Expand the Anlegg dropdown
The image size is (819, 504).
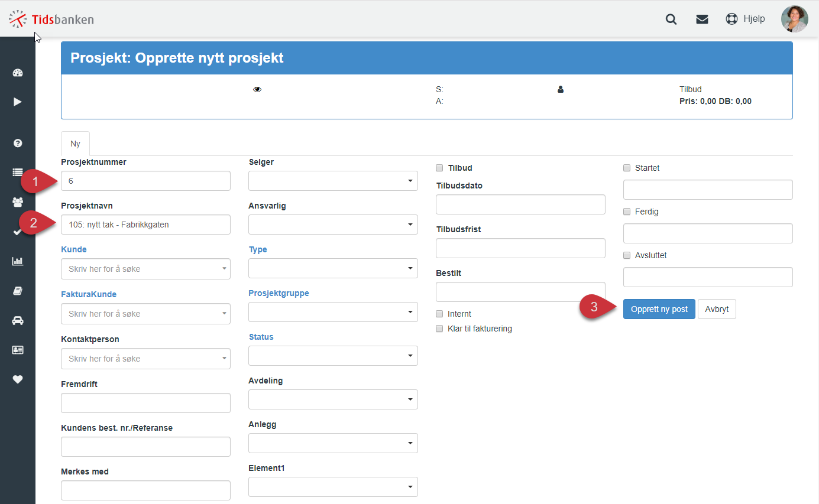pyautogui.click(x=333, y=443)
